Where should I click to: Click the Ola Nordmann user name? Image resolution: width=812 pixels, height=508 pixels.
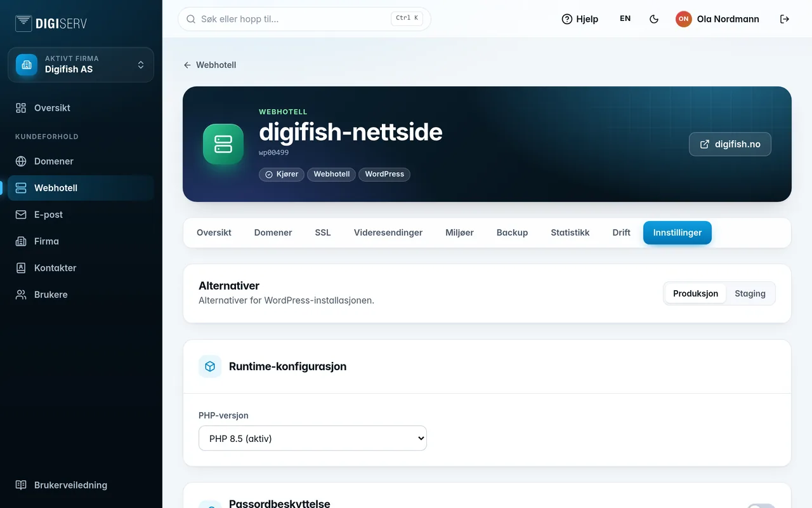point(728,19)
